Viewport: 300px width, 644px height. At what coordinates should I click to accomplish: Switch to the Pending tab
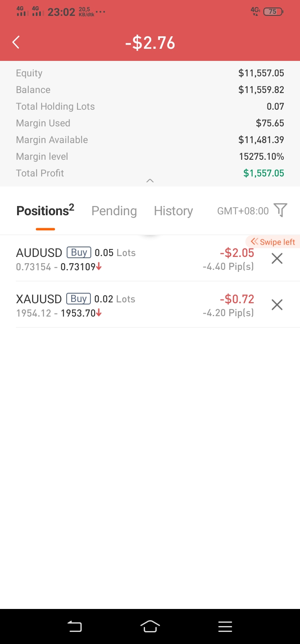click(x=114, y=211)
